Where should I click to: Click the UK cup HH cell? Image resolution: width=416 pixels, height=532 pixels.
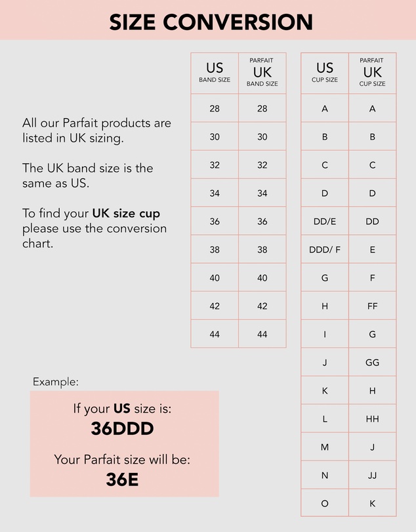[373, 419]
